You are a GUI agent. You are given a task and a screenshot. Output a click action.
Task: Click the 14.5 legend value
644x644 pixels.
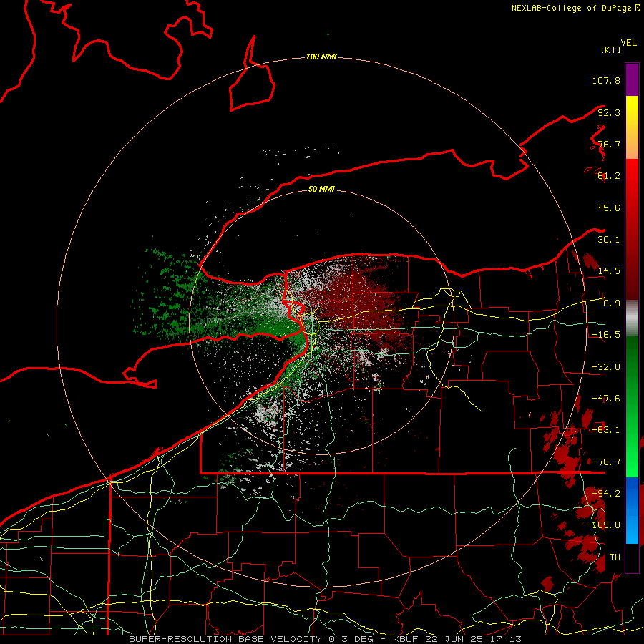click(609, 271)
